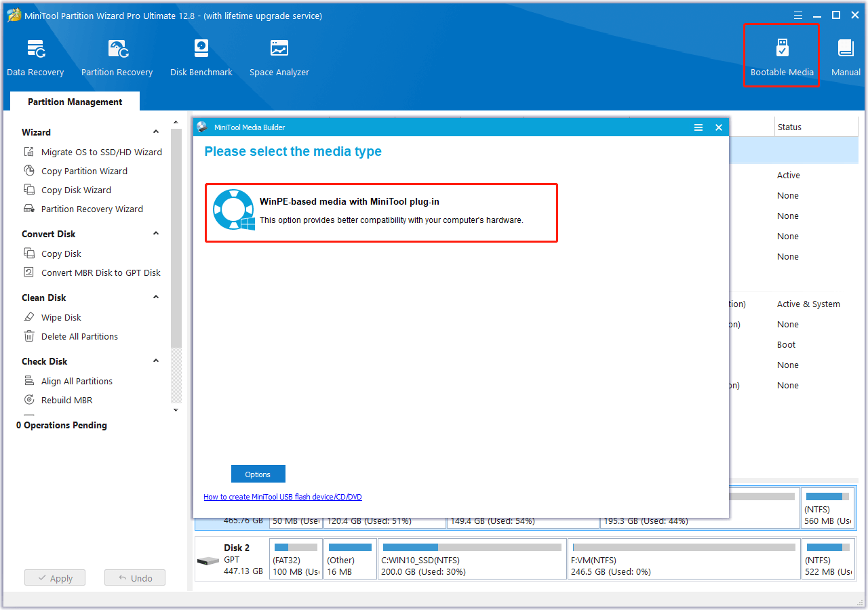Viewport: 868px width, 610px height.
Task: Open Disk Benchmark tool
Action: pyautogui.click(x=201, y=58)
